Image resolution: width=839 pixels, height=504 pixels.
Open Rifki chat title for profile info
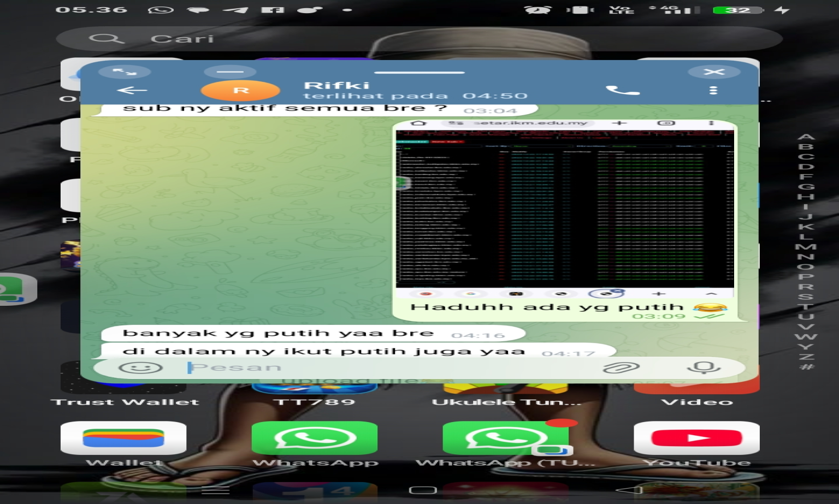336,86
